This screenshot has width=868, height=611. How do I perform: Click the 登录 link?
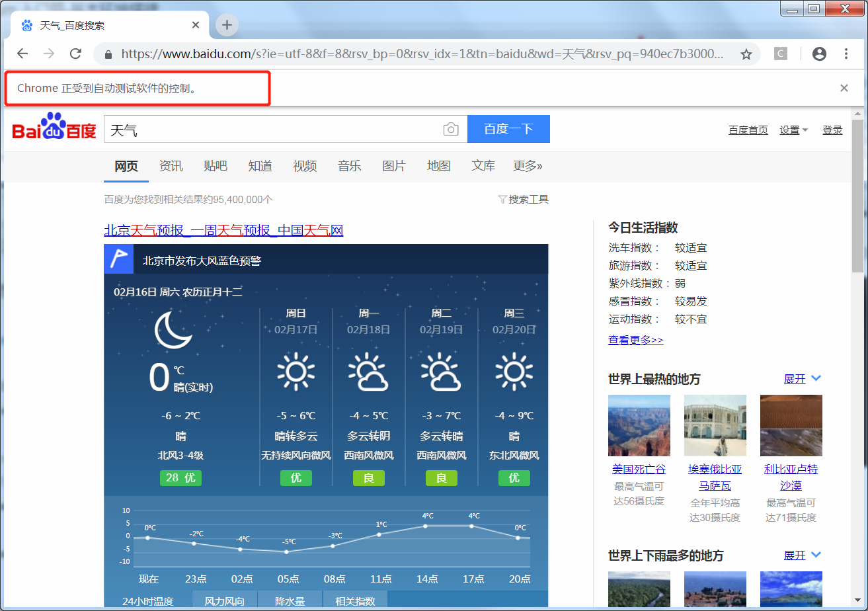tap(832, 130)
